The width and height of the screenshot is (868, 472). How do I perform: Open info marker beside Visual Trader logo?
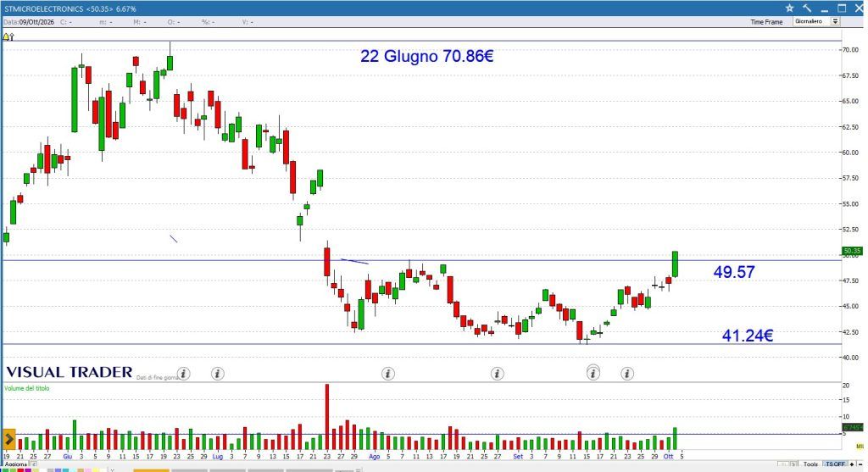click(x=184, y=374)
